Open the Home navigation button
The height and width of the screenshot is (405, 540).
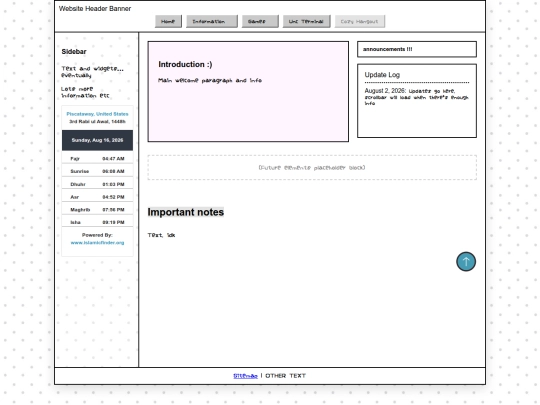point(168,21)
